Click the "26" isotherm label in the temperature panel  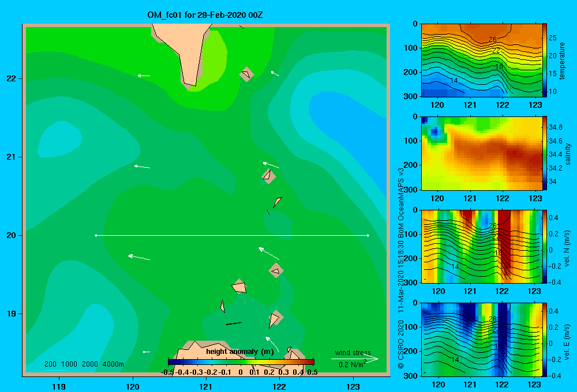point(493,39)
